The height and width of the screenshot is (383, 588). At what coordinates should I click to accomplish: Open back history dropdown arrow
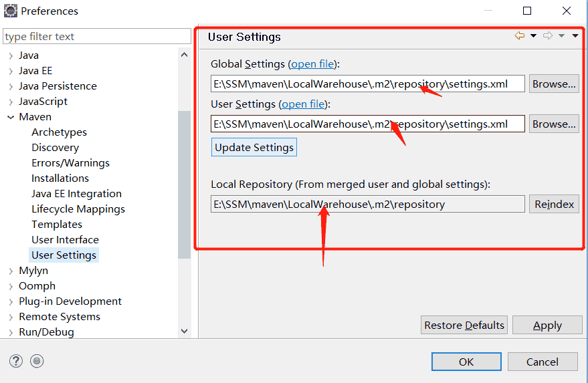pos(533,36)
